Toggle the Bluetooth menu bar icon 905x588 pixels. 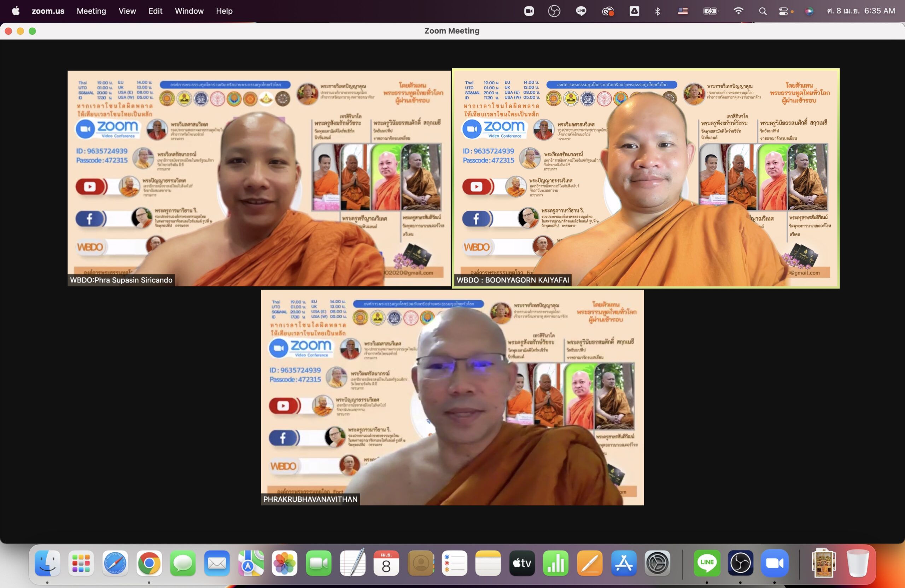[658, 11]
